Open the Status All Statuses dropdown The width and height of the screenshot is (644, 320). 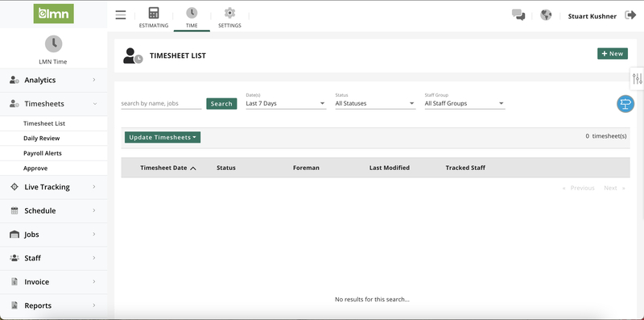(x=375, y=104)
